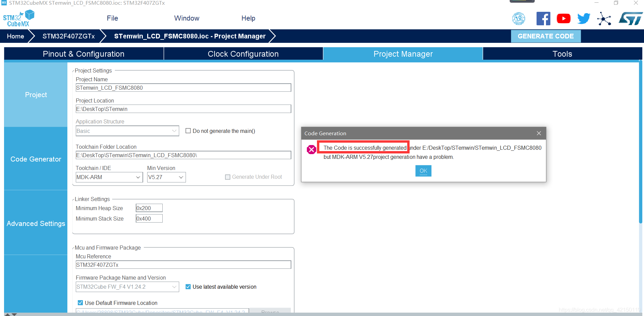The image size is (644, 316).
Task: Open the Code Generator side tab
Action: click(x=36, y=159)
